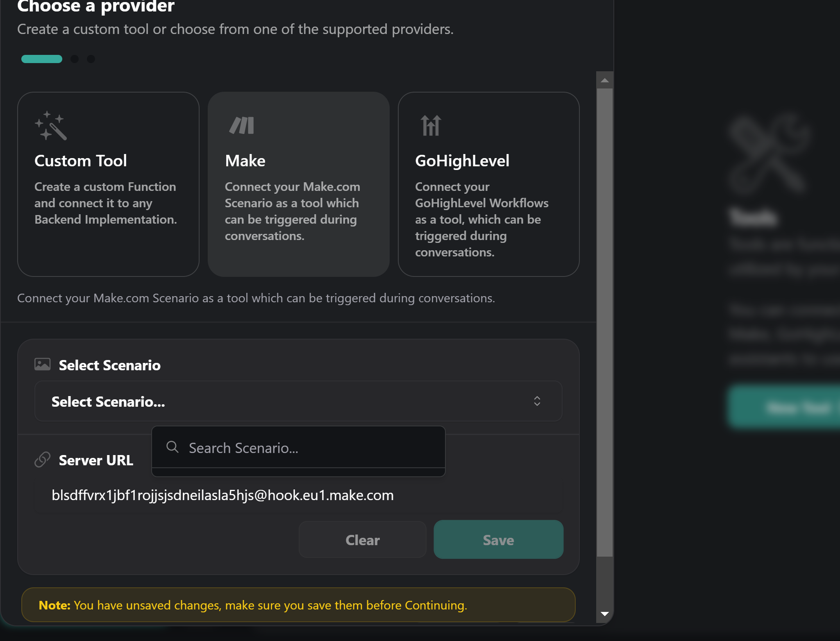Select the second step indicator dot
This screenshot has height=641, width=840.
pos(75,59)
